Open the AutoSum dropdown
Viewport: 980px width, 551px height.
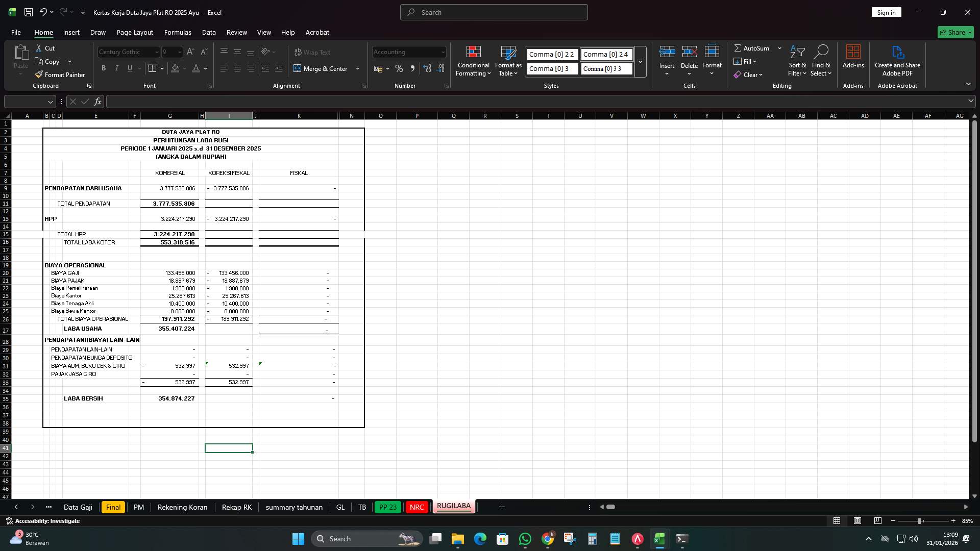(x=778, y=48)
